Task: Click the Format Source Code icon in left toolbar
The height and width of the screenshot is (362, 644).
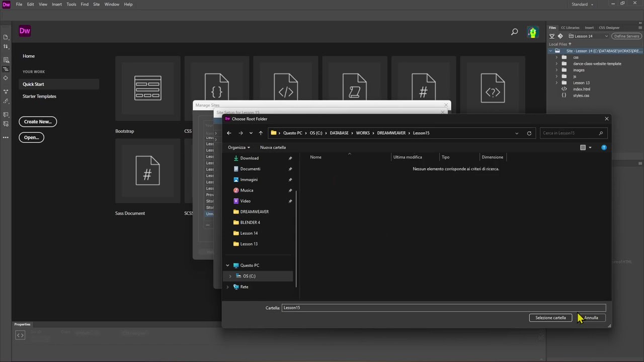Action: pyautogui.click(x=6, y=101)
